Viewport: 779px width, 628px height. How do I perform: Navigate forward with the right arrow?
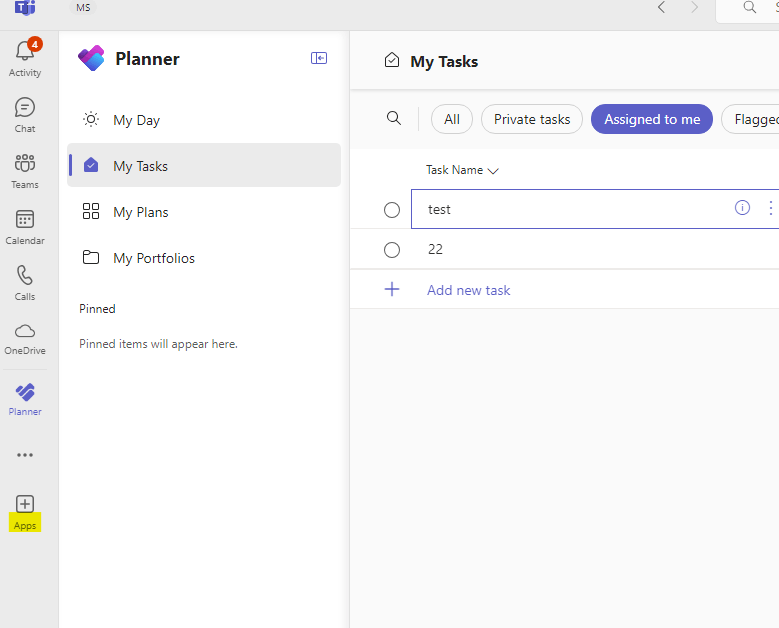tap(695, 7)
